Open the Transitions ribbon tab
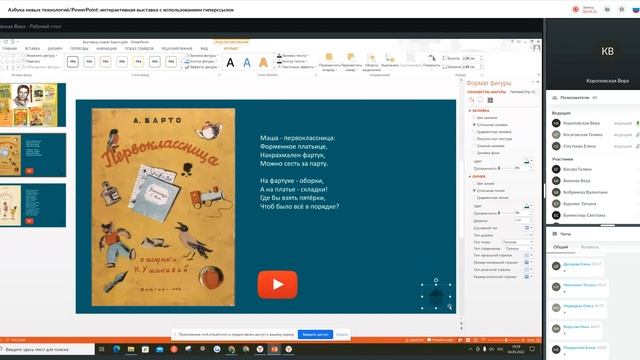640x360 pixels. [79, 49]
